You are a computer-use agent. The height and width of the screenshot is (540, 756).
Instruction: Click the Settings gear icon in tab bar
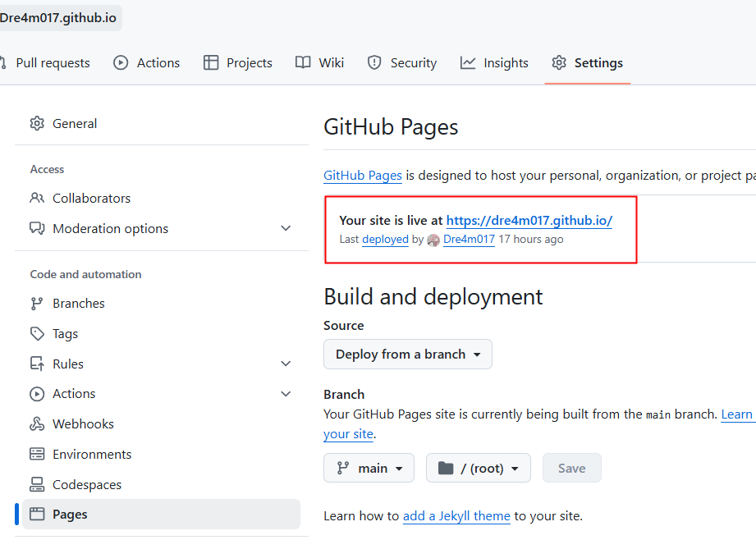[x=559, y=62]
